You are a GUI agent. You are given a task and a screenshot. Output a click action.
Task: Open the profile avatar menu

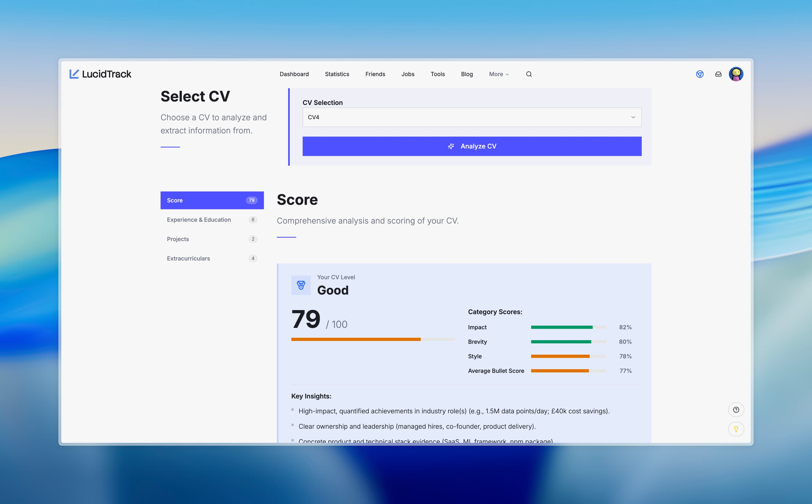tap(736, 74)
